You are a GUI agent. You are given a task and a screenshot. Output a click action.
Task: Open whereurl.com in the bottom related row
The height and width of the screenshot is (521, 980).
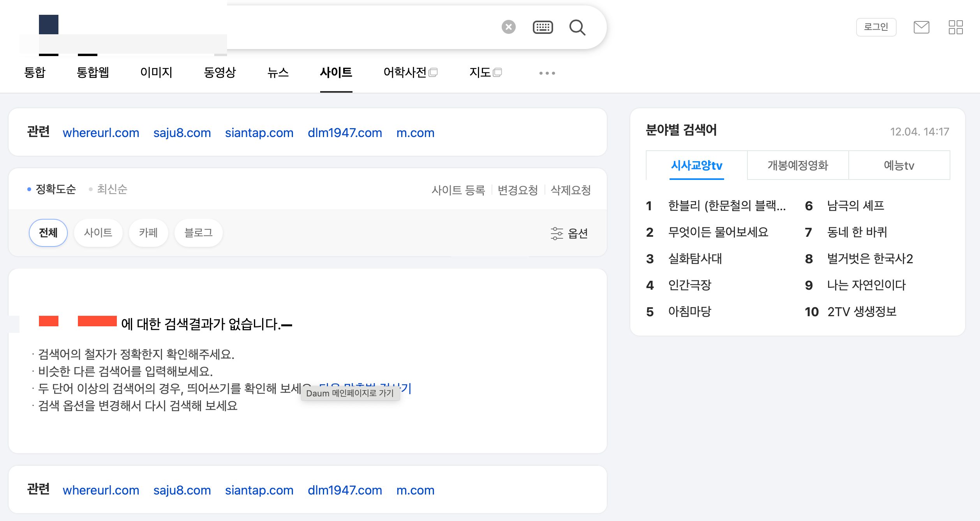click(101, 490)
